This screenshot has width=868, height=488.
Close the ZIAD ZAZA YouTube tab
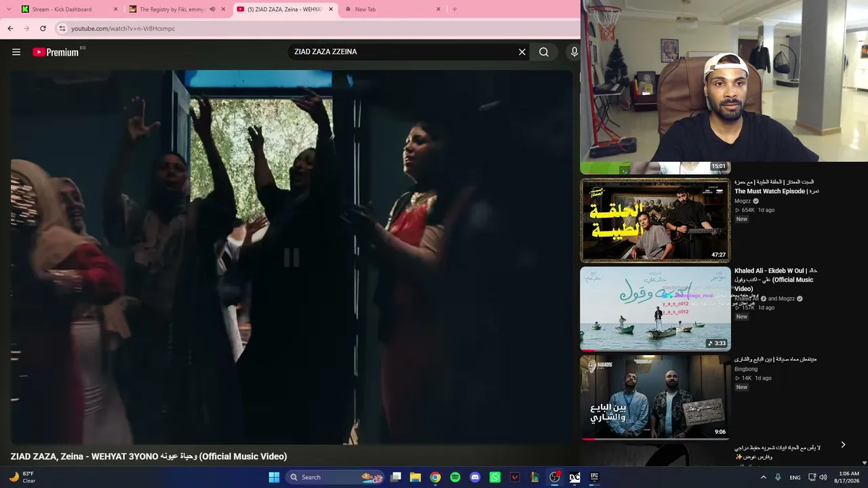pyautogui.click(x=331, y=9)
